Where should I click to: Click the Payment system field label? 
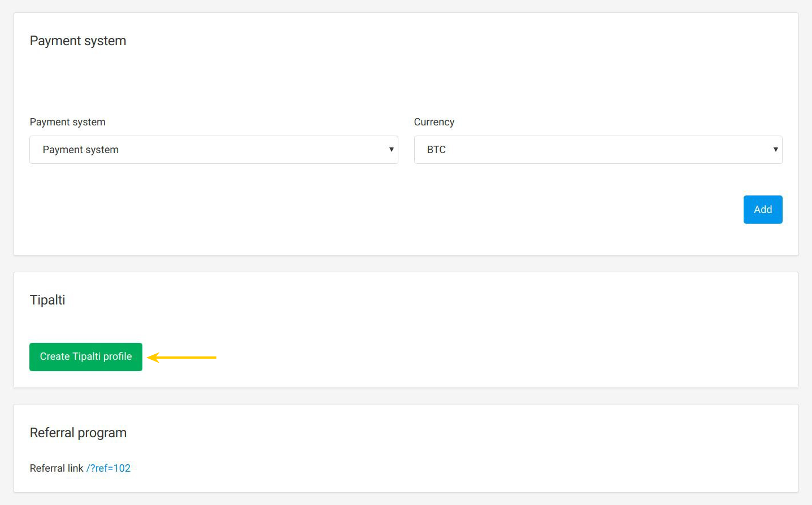click(67, 121)
